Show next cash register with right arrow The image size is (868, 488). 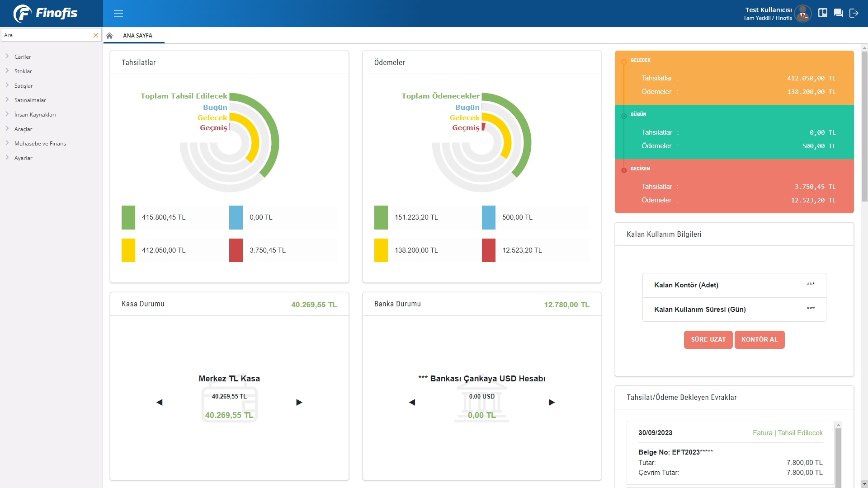click(299, 402)
